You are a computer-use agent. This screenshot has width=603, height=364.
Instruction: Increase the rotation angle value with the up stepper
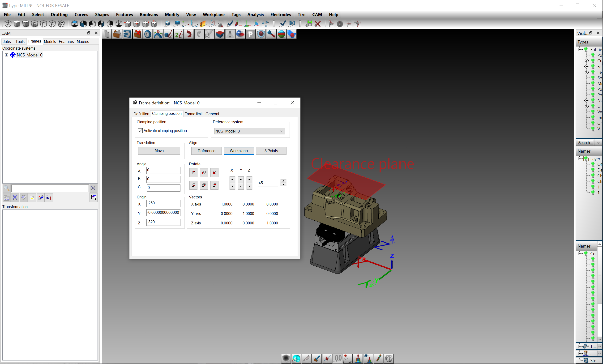283,181
